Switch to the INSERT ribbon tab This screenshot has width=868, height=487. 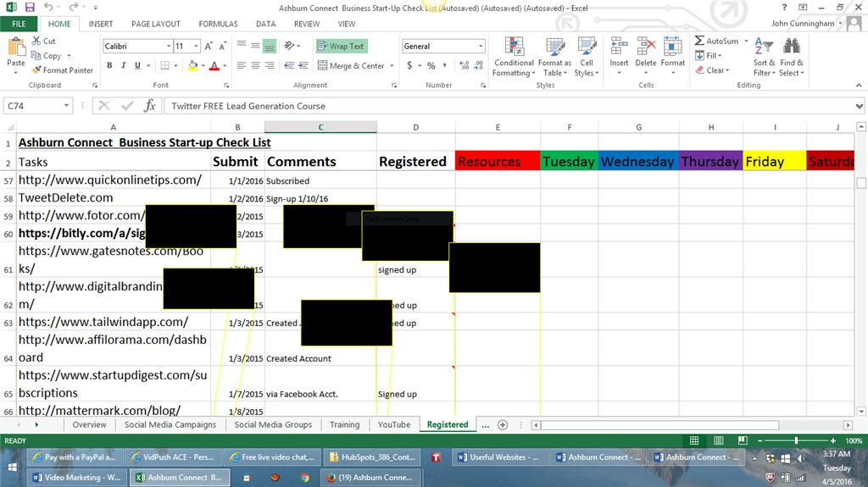tap(101, 24)
